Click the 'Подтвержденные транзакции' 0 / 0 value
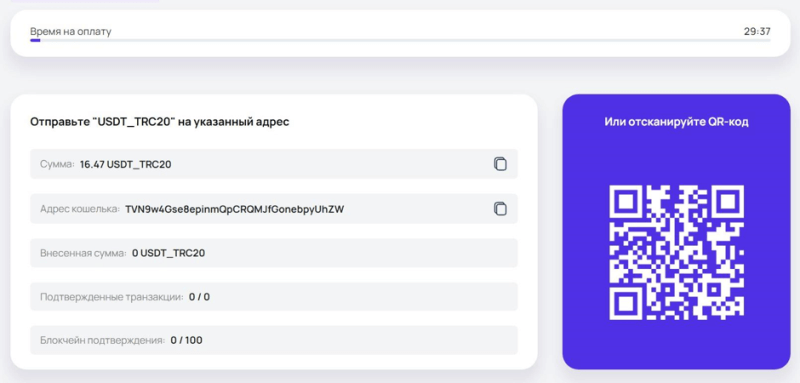Screen dimensions: 800x383 pyautogui.click(x=199, y=297)
